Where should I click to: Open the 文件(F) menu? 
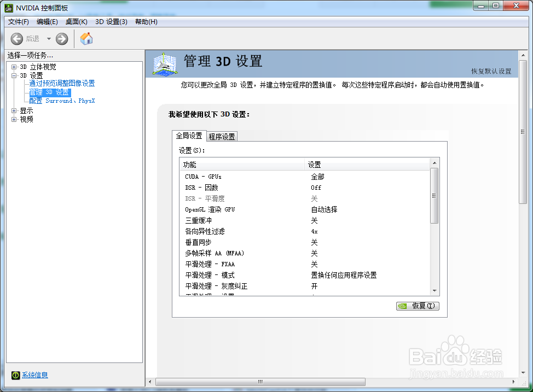19,22
